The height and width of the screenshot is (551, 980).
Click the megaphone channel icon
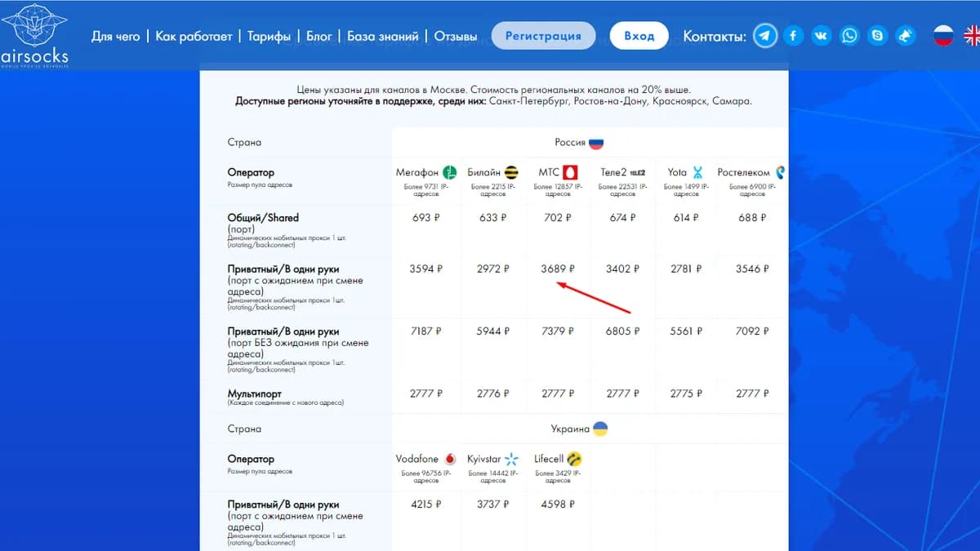[x=905, y=36]
